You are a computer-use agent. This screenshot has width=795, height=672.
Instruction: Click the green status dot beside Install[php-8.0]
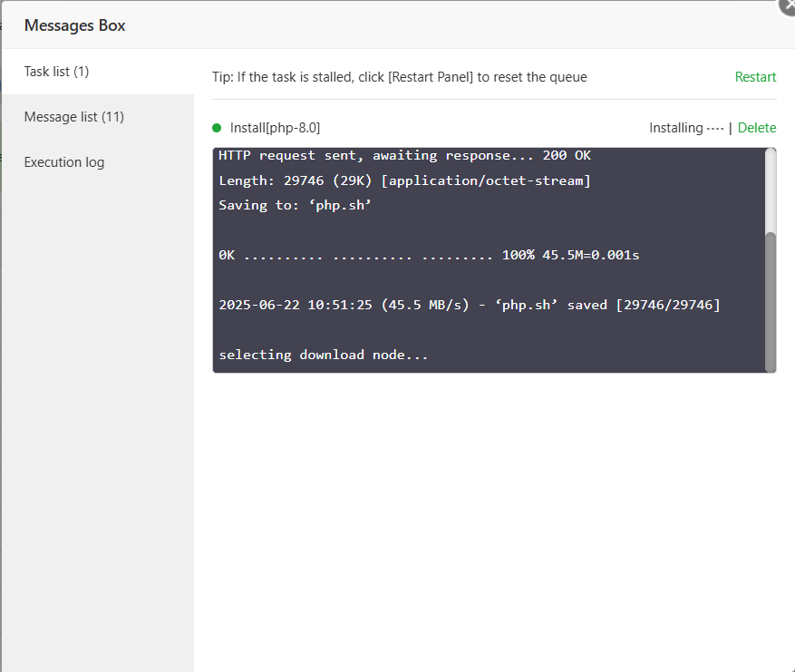(218, 127)
